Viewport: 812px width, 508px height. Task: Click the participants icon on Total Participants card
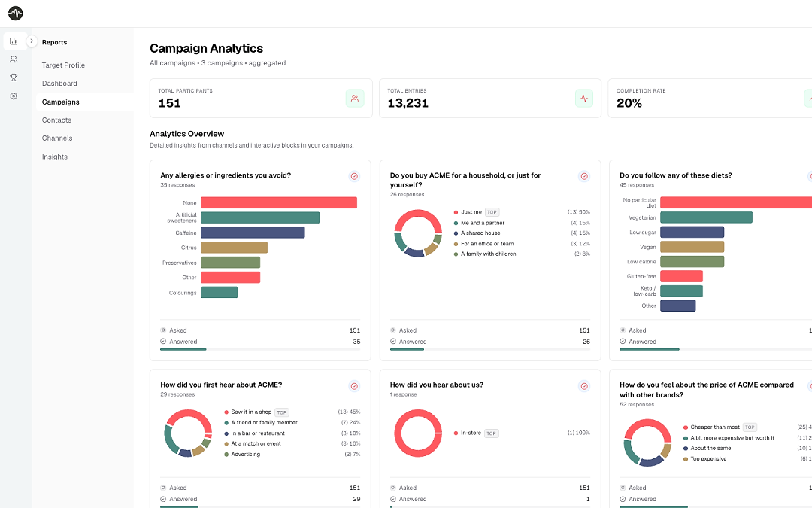click(x=355, y=98)
